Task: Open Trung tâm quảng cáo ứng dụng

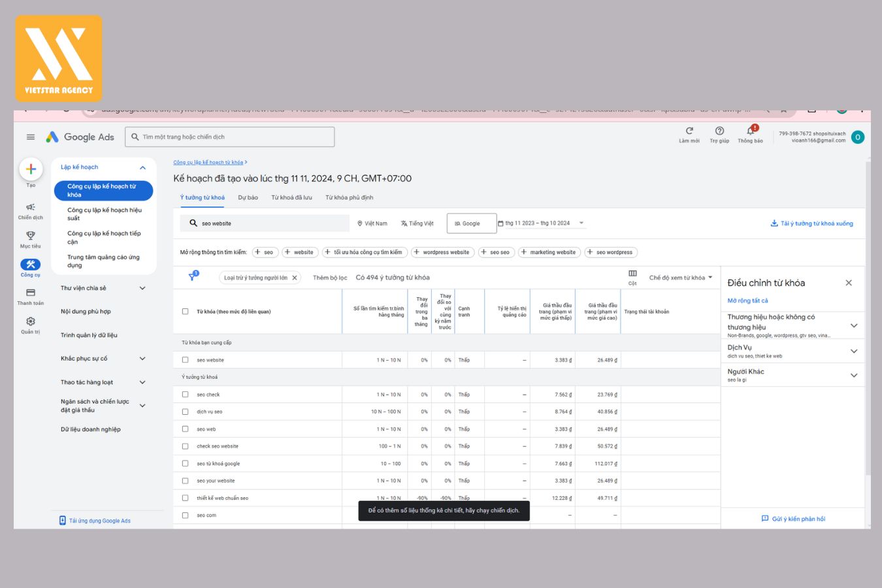Action: tap(105, 261)
